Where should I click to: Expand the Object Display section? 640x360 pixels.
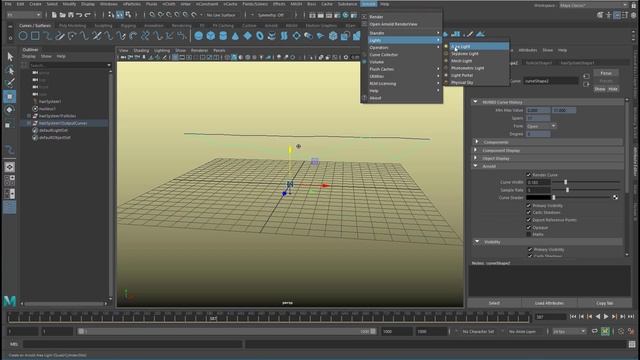point(476,158)
